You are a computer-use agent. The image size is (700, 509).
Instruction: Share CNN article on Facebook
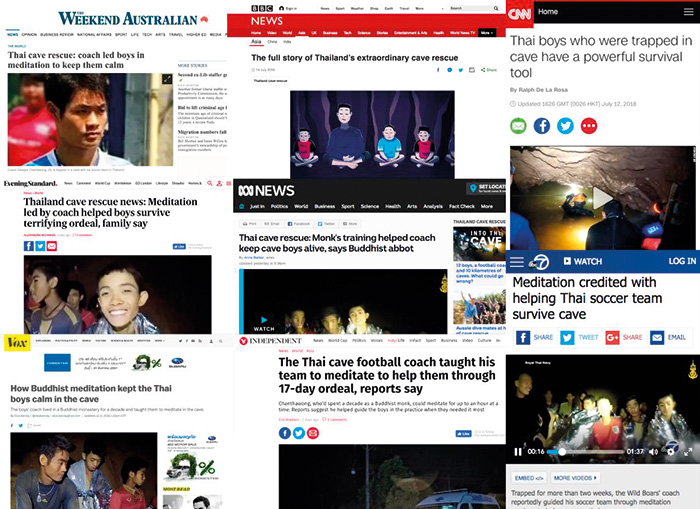pyautogui.click(x=542, y=126)
